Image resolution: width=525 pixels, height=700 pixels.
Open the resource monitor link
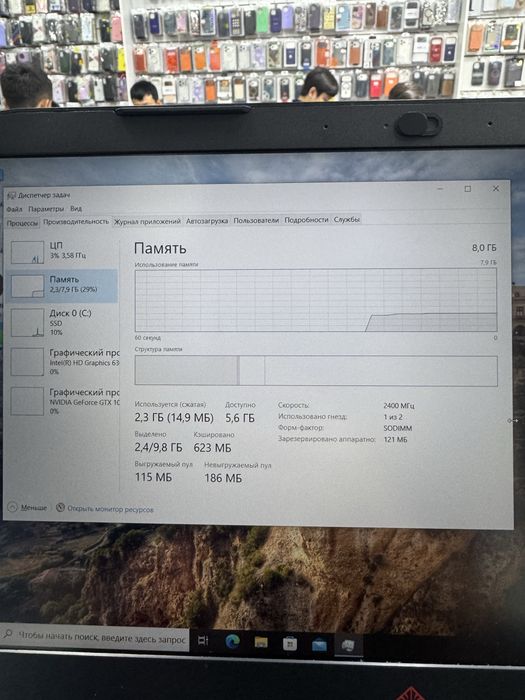point(110,509)
